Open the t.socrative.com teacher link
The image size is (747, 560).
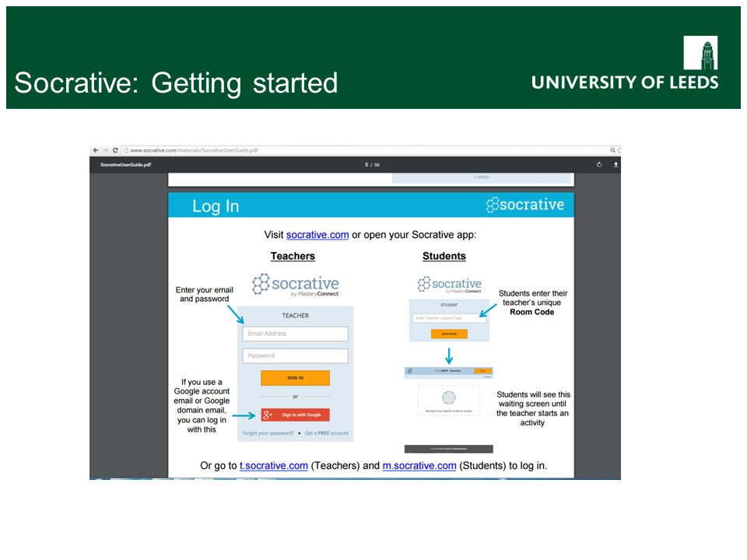pos(273,466)
